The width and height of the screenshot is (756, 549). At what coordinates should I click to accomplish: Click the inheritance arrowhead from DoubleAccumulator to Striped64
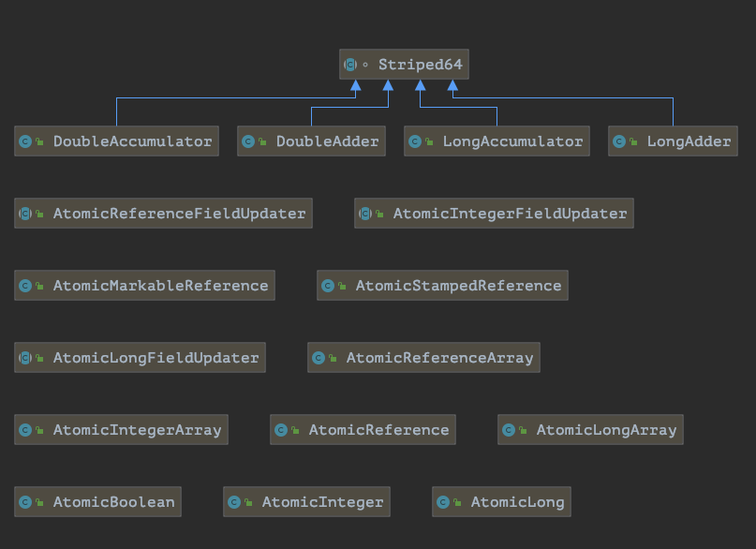pyautogui.click(x=355, y=87)
